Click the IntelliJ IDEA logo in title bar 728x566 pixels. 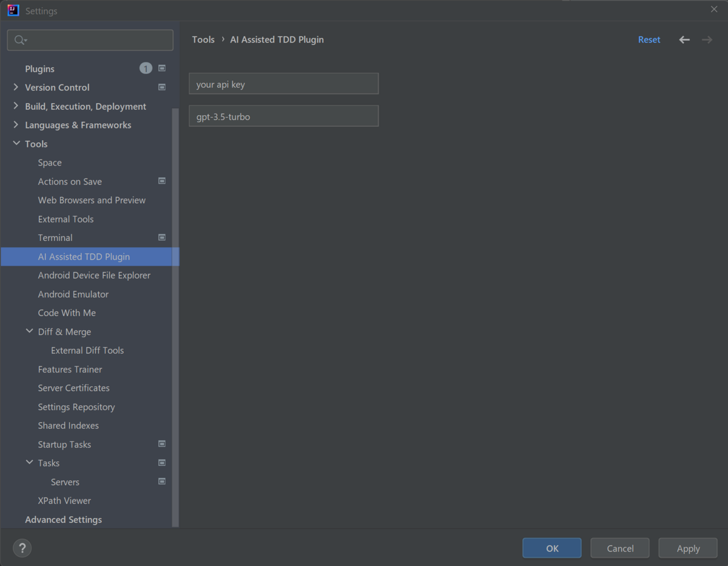click(x=13, y=10)
